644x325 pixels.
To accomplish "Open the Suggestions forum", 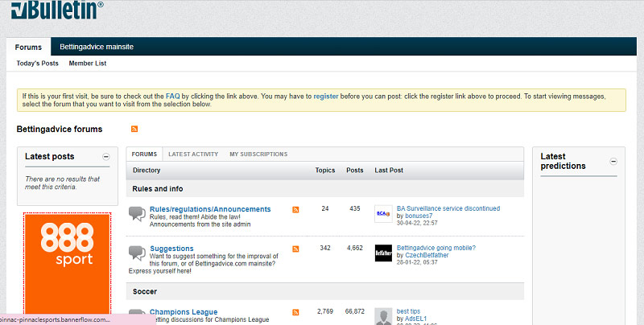I will coord(171,249).
